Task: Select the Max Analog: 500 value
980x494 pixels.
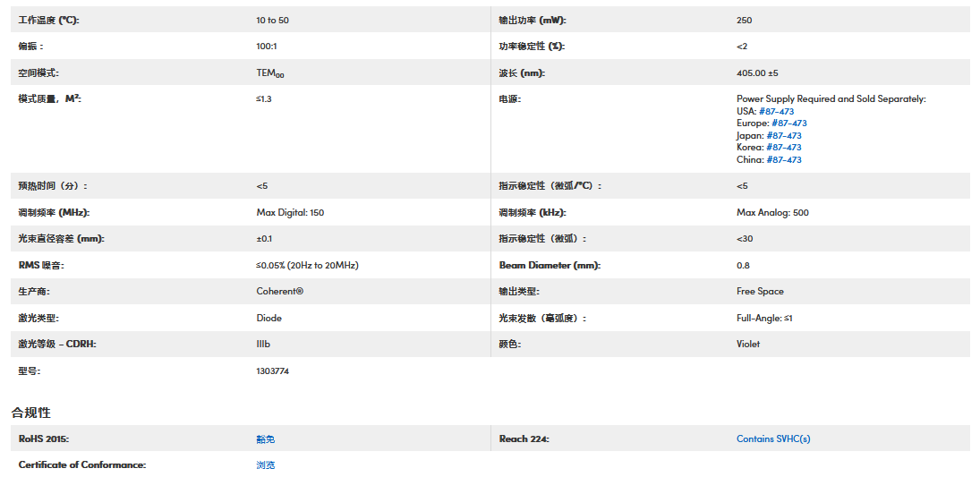Action: click(772, 213)
